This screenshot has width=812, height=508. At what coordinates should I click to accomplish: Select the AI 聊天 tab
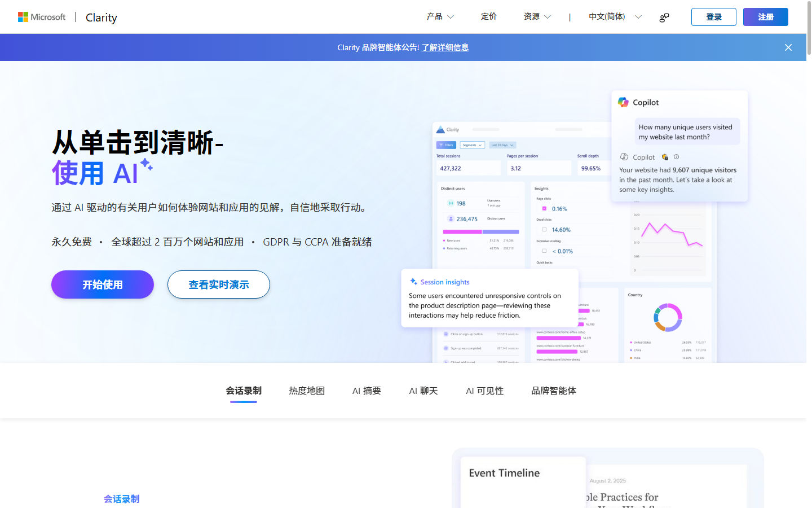point(423,391)
